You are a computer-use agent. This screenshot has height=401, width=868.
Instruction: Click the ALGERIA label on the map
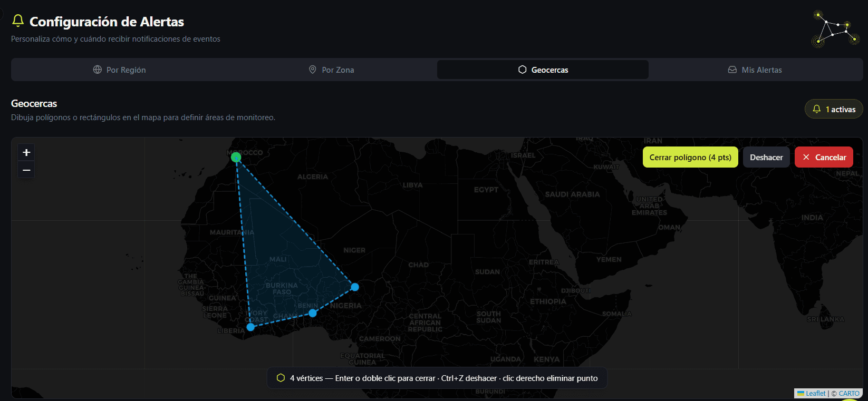click(x=313, y=177)
